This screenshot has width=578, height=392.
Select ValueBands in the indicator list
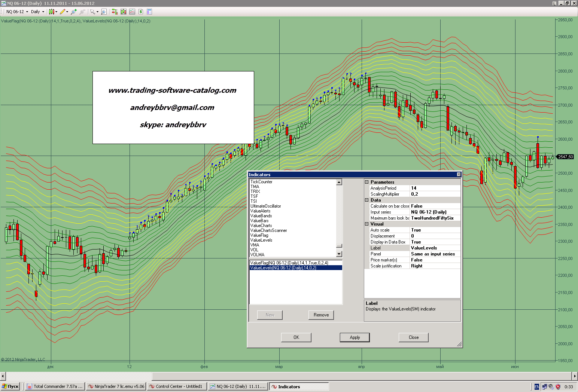(261, 216)
